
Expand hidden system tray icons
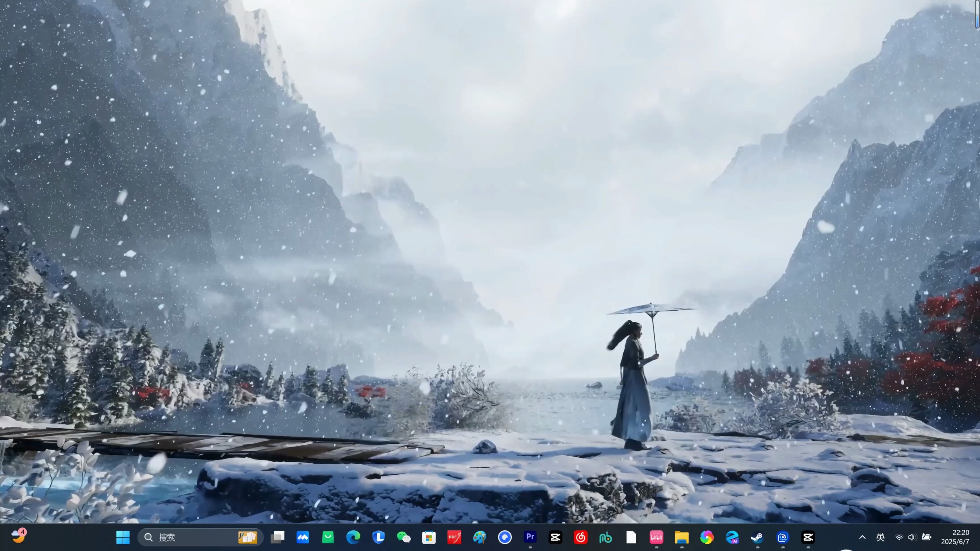tap(862, 537)
